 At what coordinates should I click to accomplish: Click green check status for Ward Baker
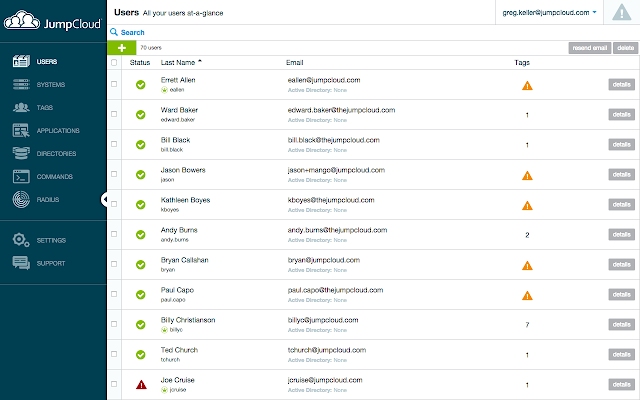tap(141, 115)
